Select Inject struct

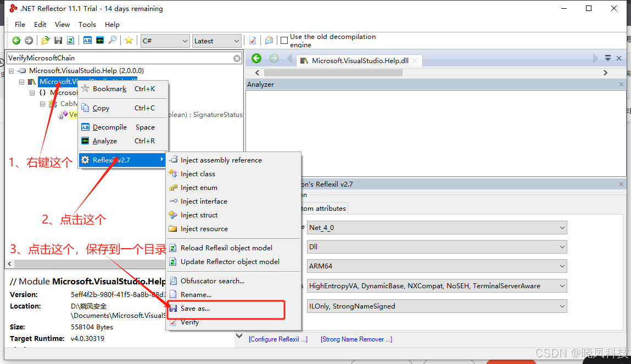tap(233, 215)
